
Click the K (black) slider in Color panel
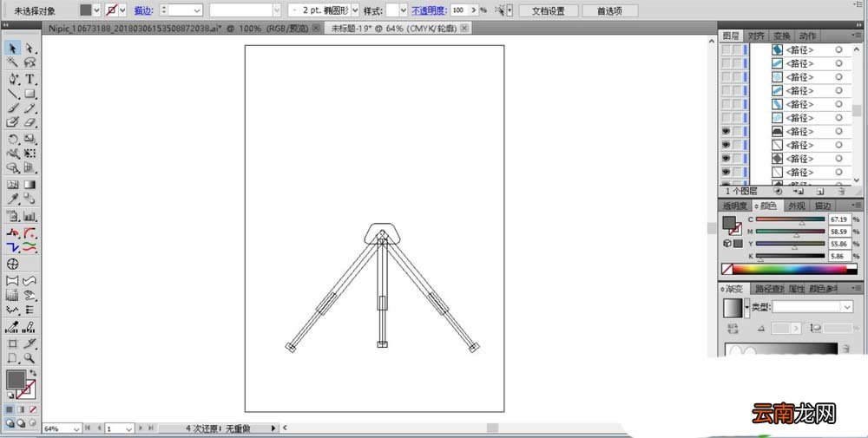tap(790, 257)
